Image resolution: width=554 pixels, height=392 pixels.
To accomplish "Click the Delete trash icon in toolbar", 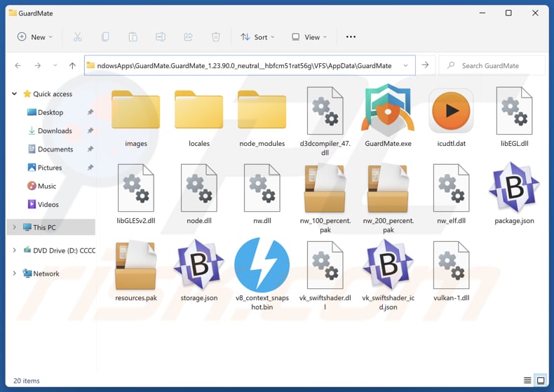I will tap(216, 37).
